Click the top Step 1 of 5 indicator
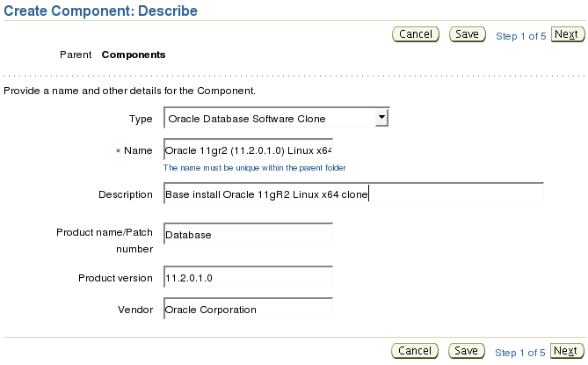Viewport: 588px width, 365px height. click(x=521, y=36)
